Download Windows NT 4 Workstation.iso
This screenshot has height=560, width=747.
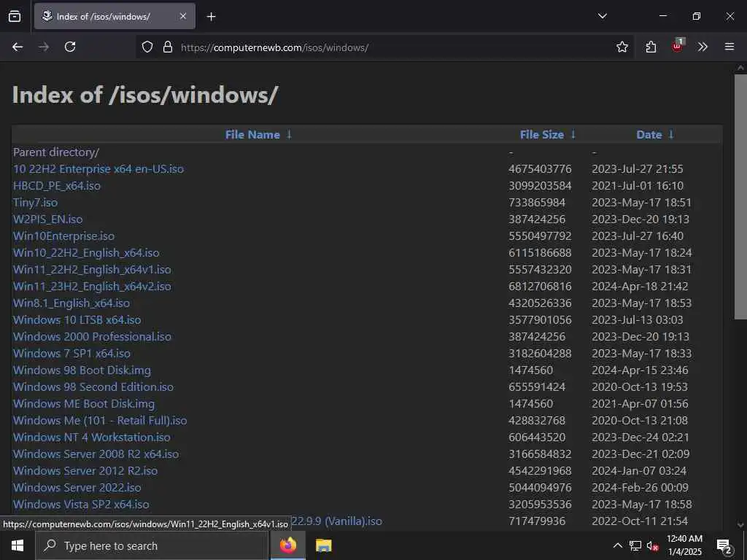(x=91, y=437)
